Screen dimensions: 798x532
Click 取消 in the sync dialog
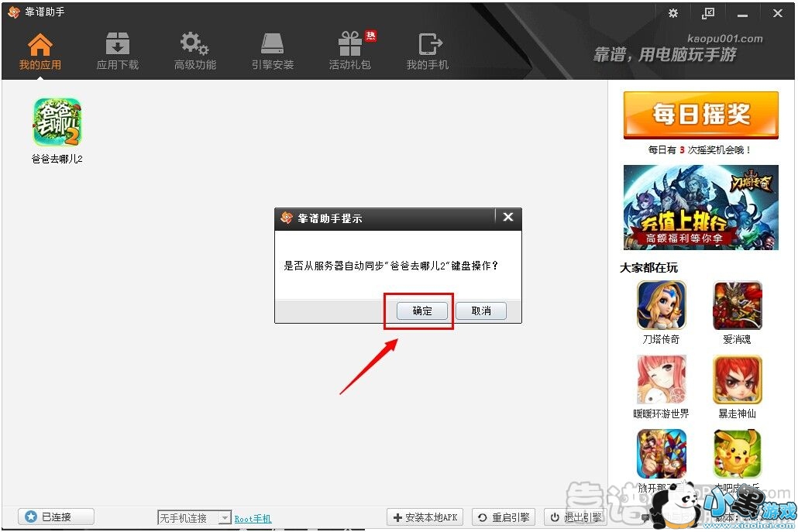tap(481, 311)
